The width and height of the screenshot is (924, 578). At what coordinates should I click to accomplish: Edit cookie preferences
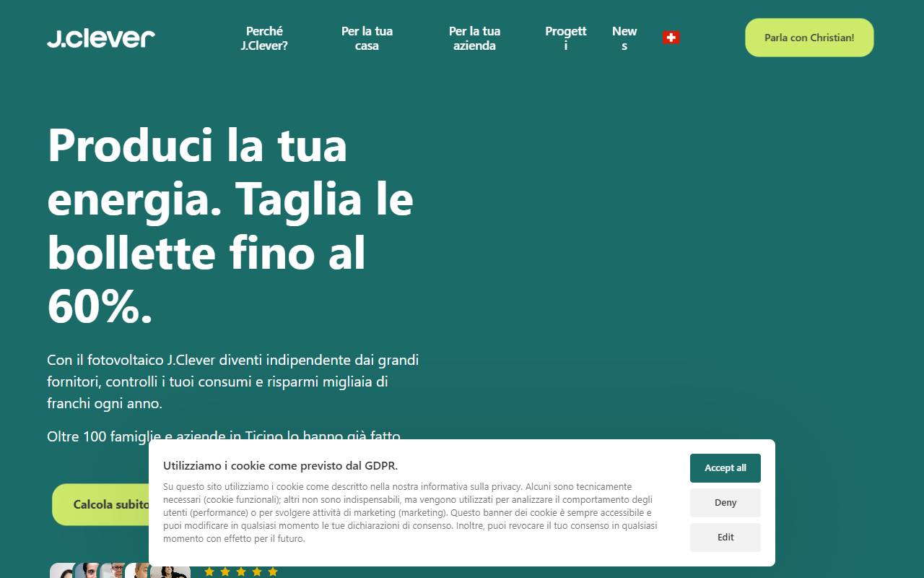725,538
